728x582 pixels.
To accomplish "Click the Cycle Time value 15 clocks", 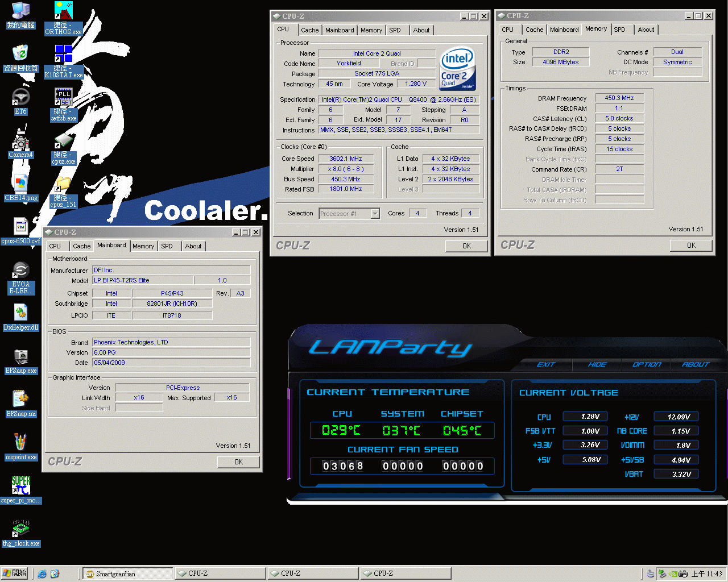I will 619,149.
